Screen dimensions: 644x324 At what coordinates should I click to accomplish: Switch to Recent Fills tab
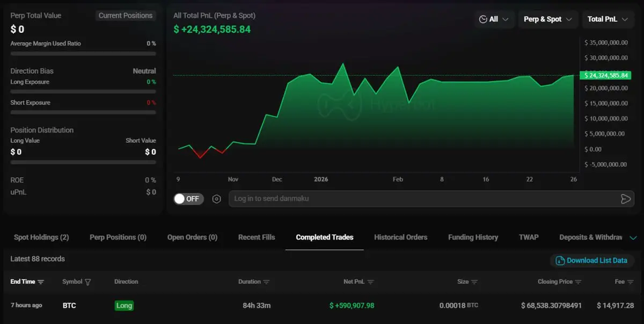point(257,237)
